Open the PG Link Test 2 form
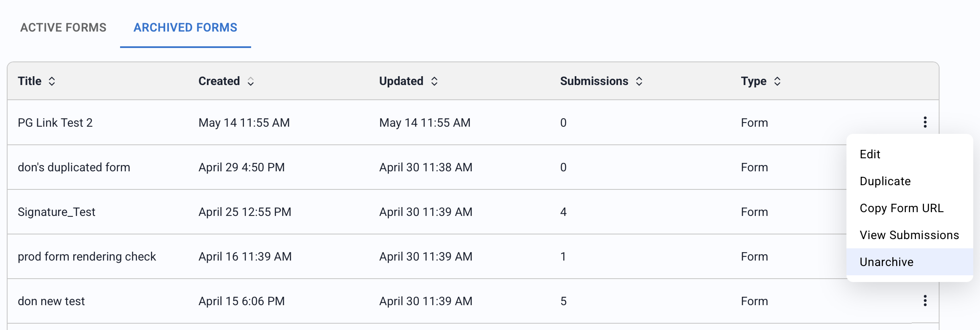Viewport: 980px width, 330px height. click(55, 122)
